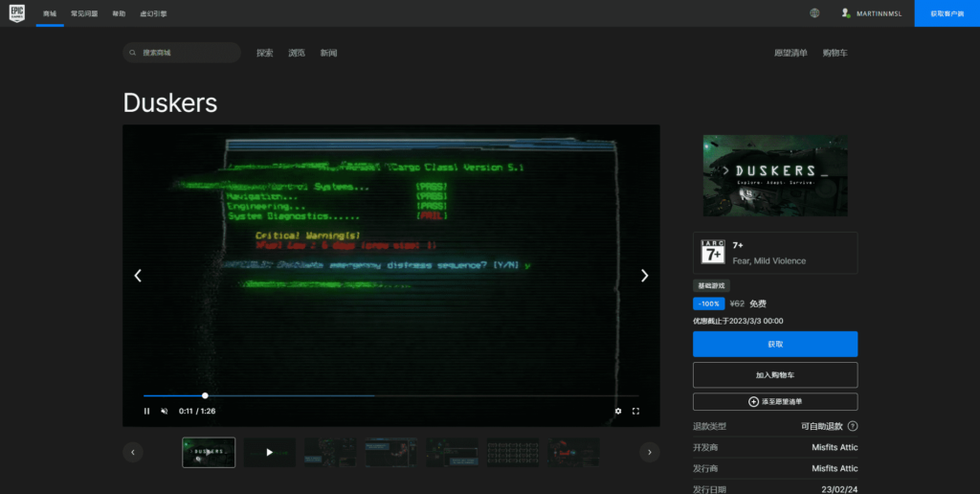
Task: Click the blue 获取 get button
Action: 775,344
